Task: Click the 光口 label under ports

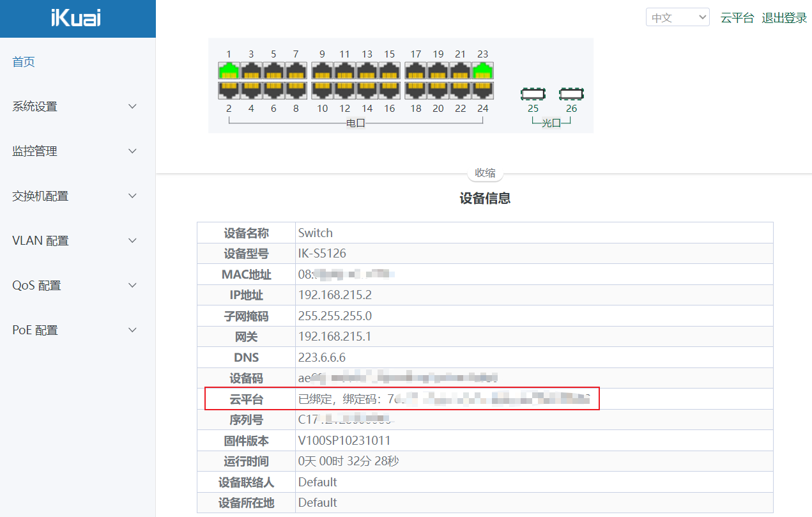Action: [x=551, y=123]
